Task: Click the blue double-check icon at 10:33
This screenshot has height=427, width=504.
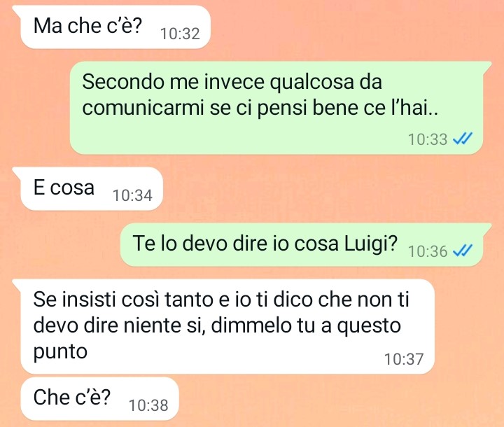Action: click(462, 139)
